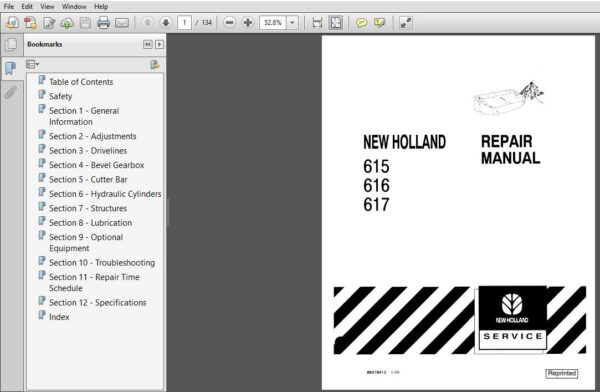Image resolution: width=600 pixels, height=392 pixels.
Task: Open the Page Thumbnails sidebar panel
Action: [11, 45]
